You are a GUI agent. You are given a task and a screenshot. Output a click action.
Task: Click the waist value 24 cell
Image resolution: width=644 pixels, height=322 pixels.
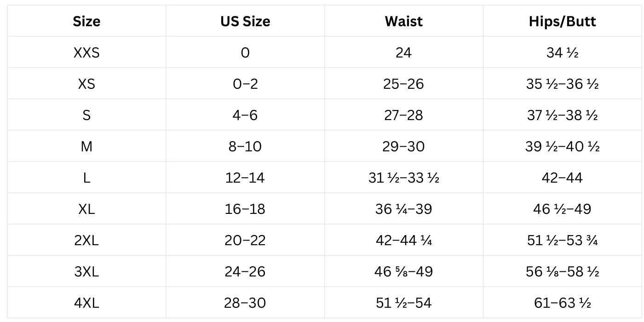click(404, 52)
